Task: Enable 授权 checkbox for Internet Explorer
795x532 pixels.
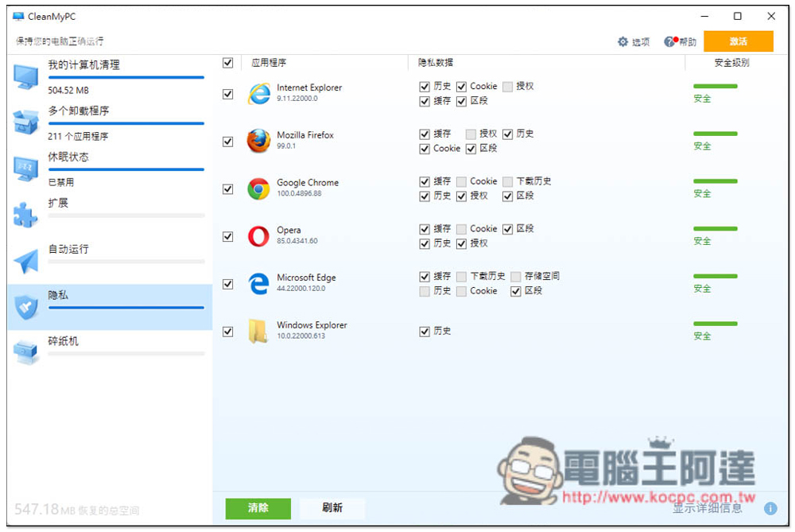Action: pos(507,86)
